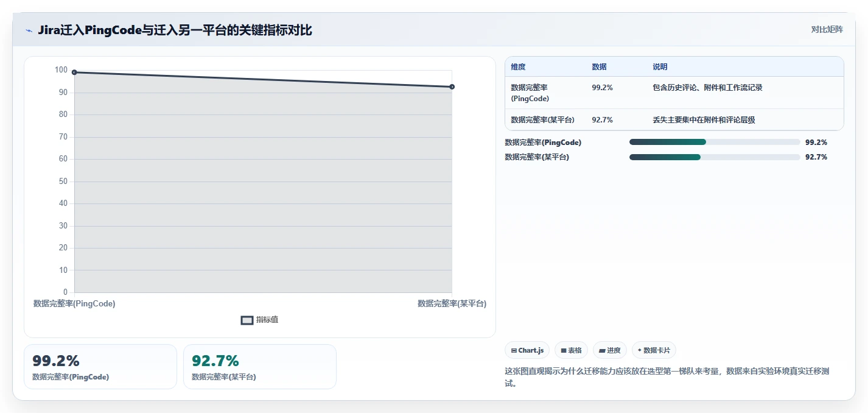Click the 92.7% cell in table
Image resolution: width=868 pixels, height=413 pixels.
tap(602, 120)
